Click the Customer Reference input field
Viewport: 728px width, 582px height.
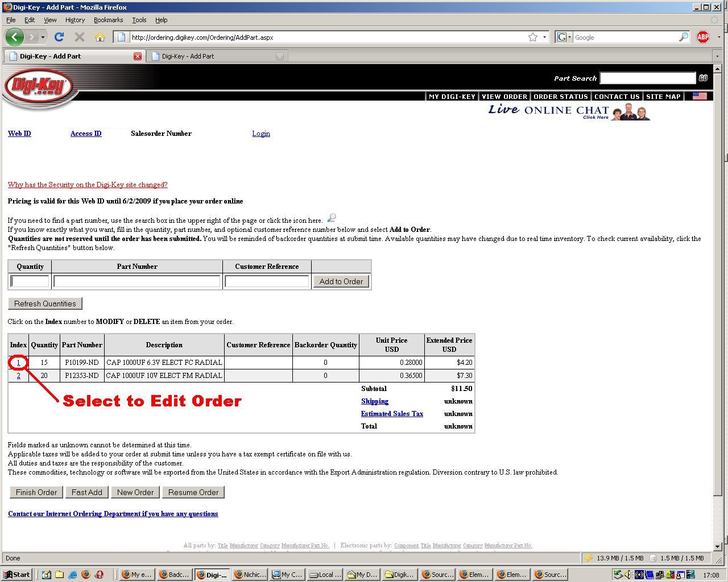267,281
